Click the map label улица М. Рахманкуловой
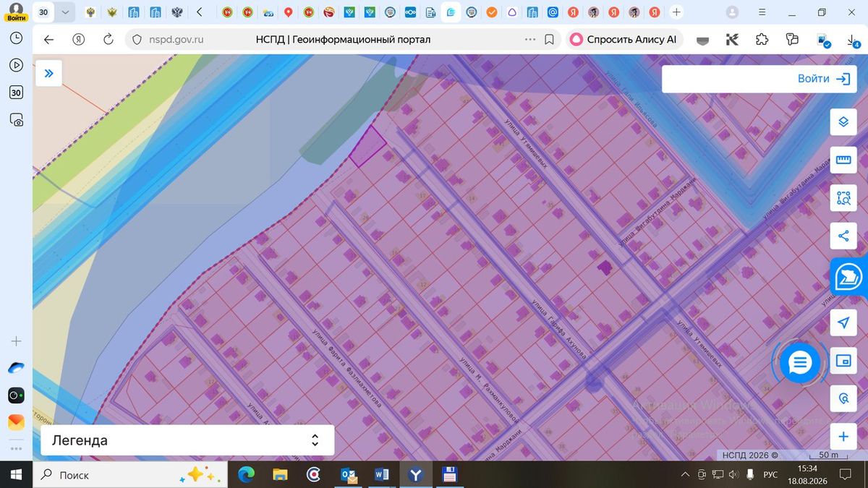 (490, 390)
